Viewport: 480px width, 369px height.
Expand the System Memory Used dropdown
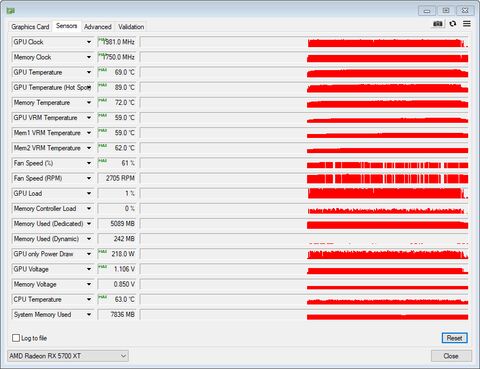89,315
